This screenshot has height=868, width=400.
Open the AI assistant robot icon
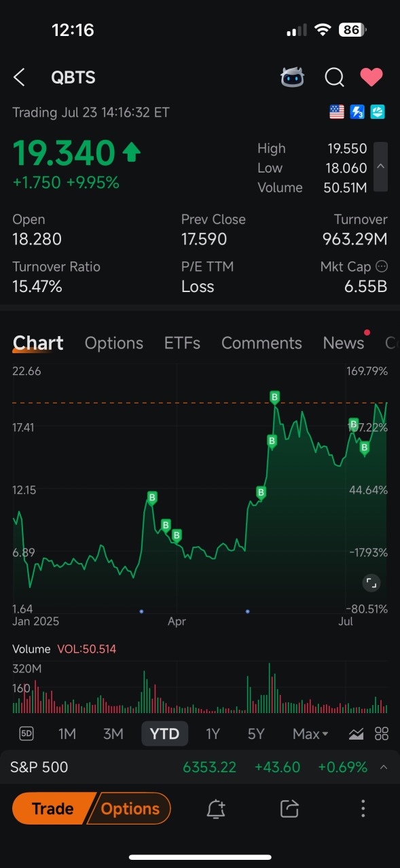293,77
